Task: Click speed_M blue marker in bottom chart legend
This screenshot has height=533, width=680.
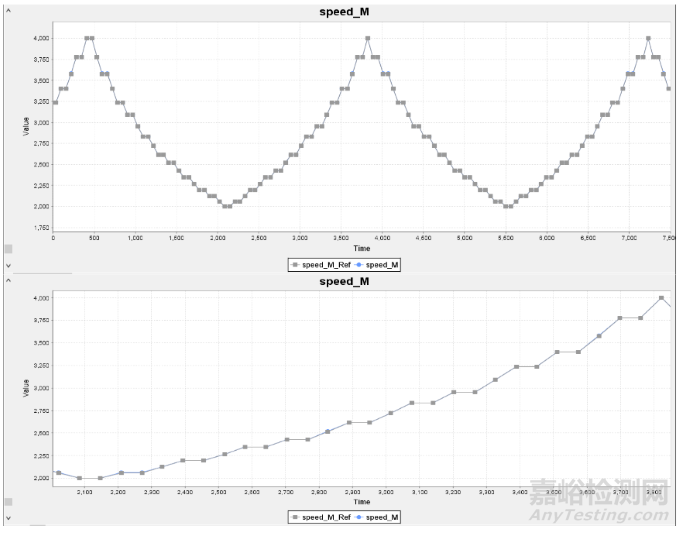Action: [x=360, y=517]
